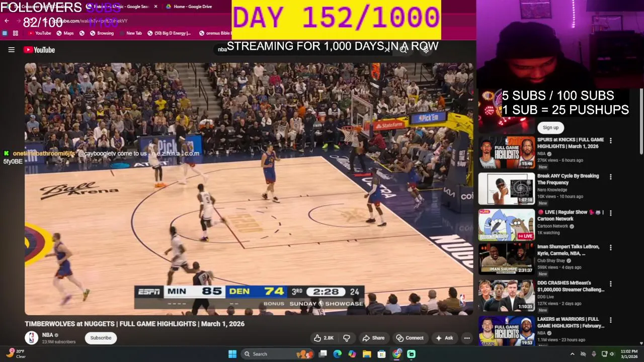Open options menu for Break ANY Cycle video

[610, 177]
